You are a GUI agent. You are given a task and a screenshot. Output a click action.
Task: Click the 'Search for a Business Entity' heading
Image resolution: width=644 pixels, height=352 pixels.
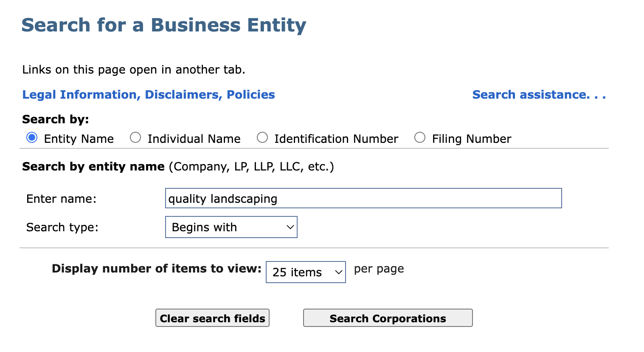pyautogui.click(x=164, y=25)
